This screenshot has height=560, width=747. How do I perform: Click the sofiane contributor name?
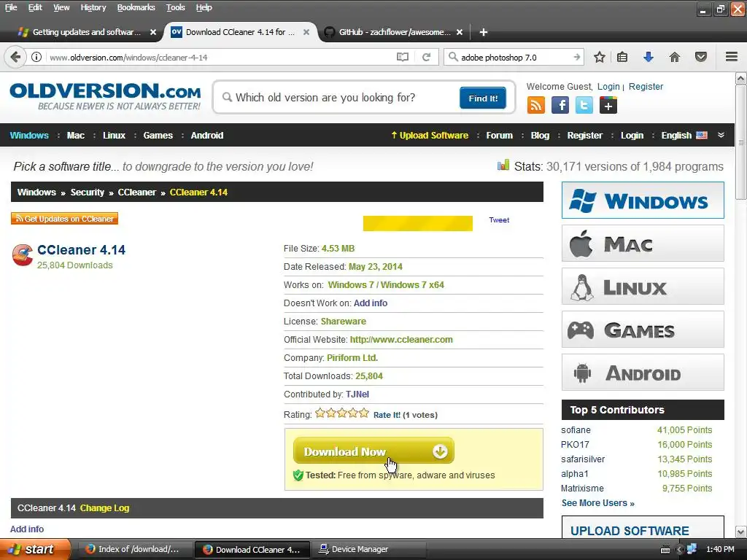(576, 430)
